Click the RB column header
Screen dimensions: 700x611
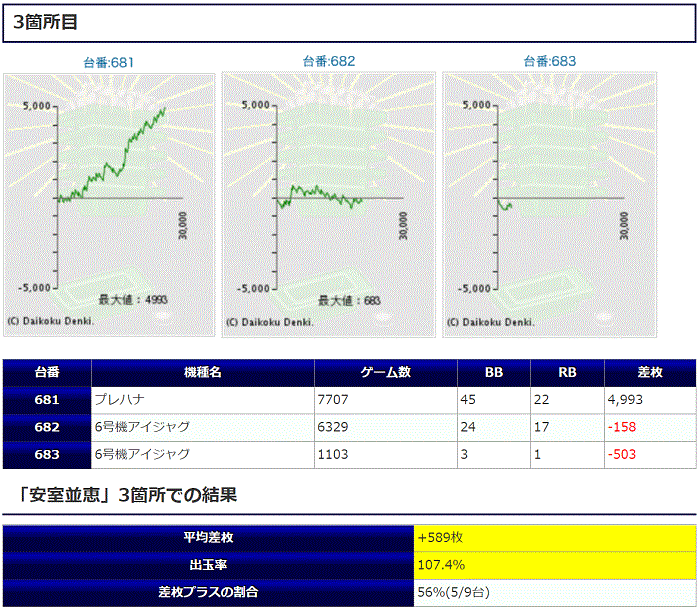[x=567, y=373]
